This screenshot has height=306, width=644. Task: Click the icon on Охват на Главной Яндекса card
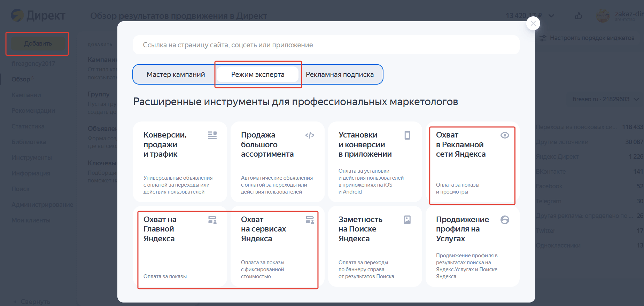tap(212, 220)
